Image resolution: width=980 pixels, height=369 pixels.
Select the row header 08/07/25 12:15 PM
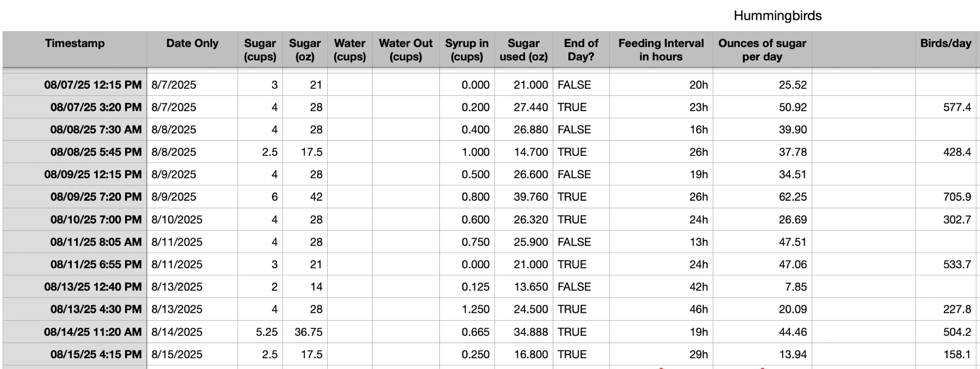pos(75,85)
